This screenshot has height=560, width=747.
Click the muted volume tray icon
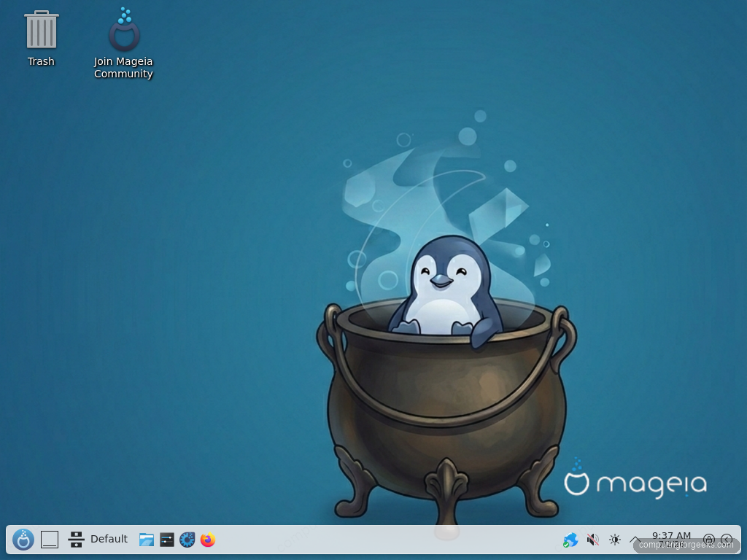[592, 540]
